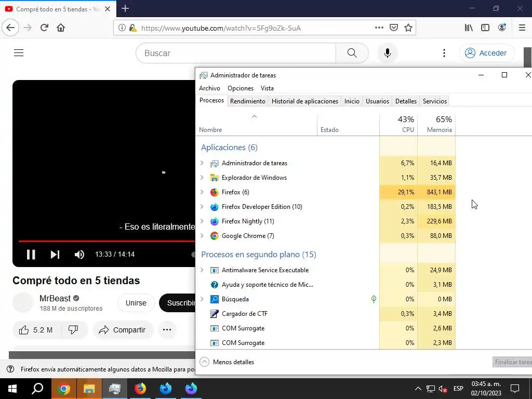
Task: Expand Google Chrome (7) group
Action: click(202, 236)
